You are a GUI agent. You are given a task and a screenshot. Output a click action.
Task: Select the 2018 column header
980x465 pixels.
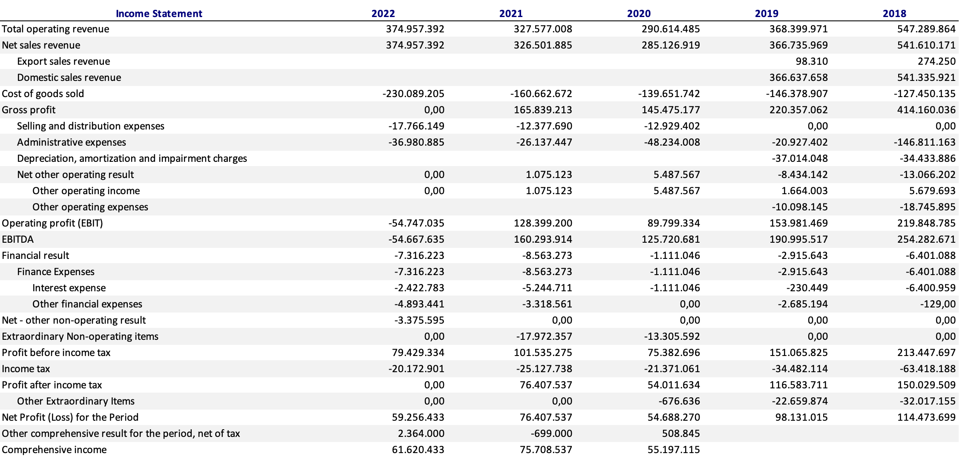tap(894, 14)
